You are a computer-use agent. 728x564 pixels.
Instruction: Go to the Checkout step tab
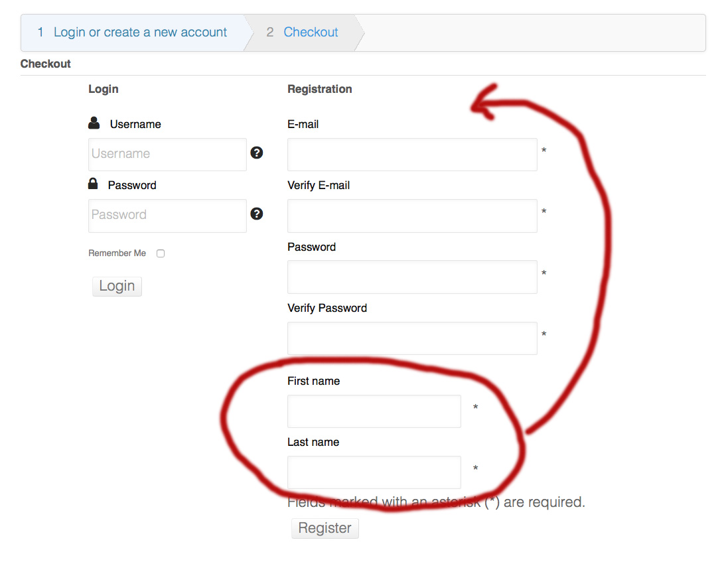[x=311, y=33]
